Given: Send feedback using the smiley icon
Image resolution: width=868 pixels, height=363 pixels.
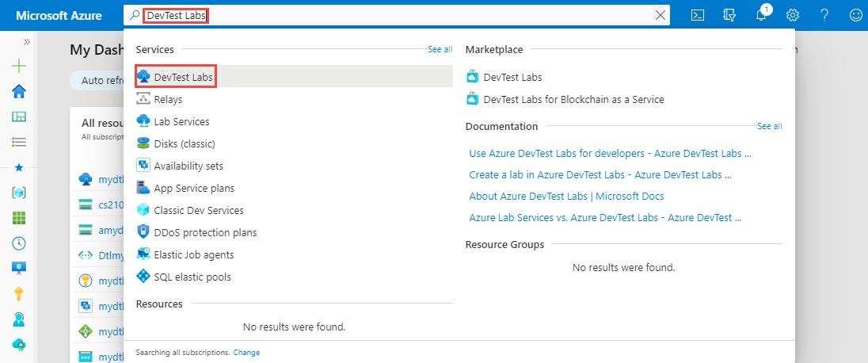Looking at the screenshot, I should pos(855,15).
